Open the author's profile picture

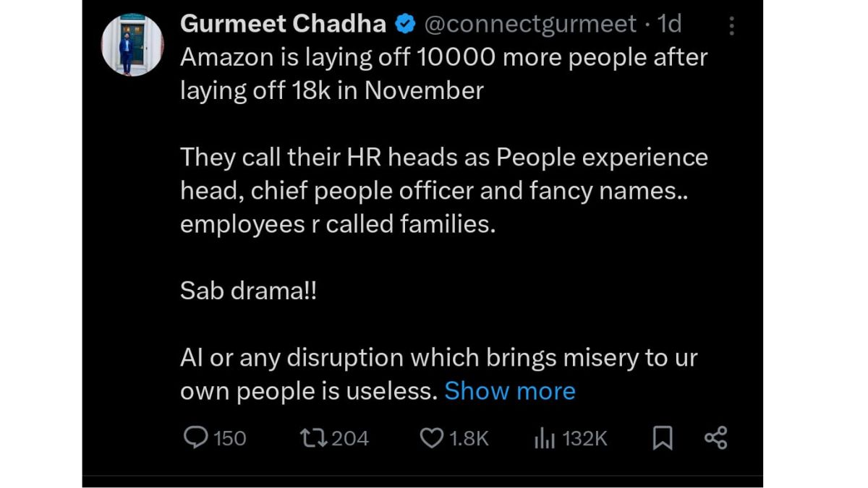point(132,45)
